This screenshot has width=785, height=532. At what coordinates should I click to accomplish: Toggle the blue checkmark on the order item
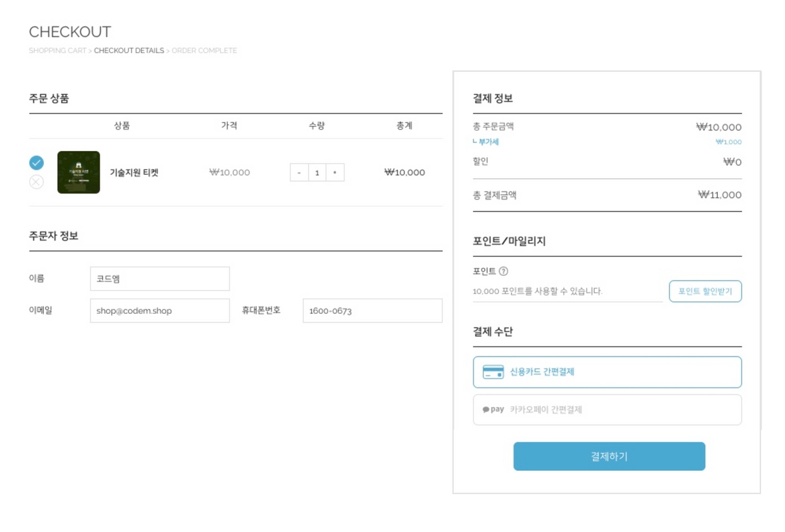[x=37, y=162]
